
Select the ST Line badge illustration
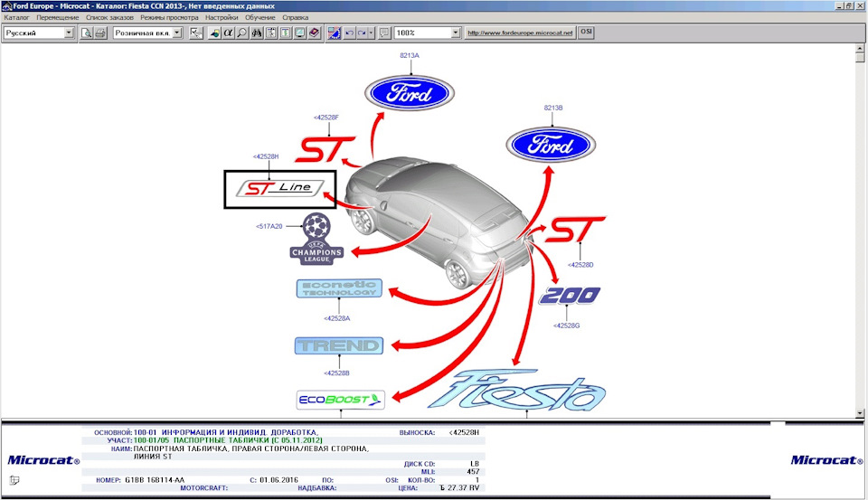click(280, 189)
